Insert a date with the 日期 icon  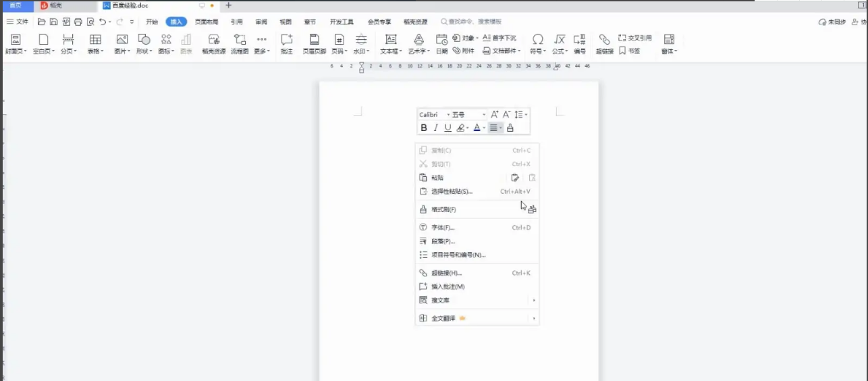tap(441, 43)
